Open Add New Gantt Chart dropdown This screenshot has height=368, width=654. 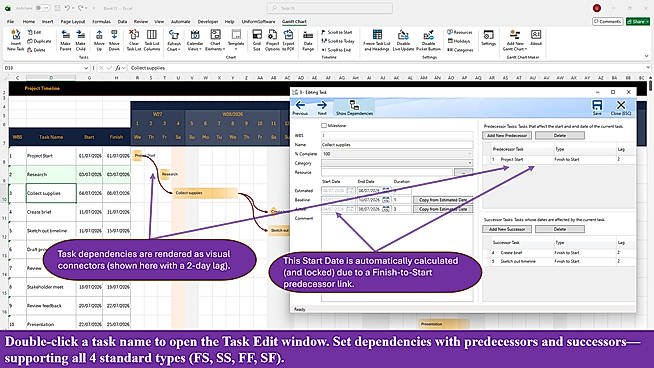point(515,40)
